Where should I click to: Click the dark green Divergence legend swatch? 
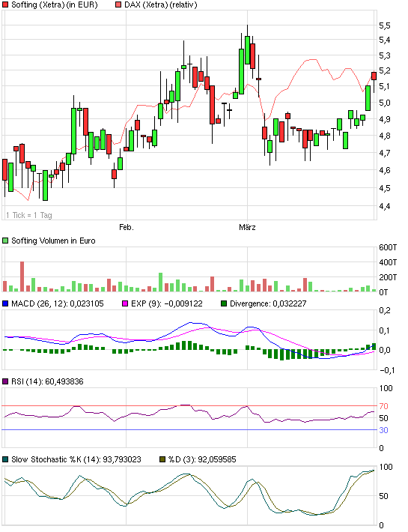click(x=224, y=303)
